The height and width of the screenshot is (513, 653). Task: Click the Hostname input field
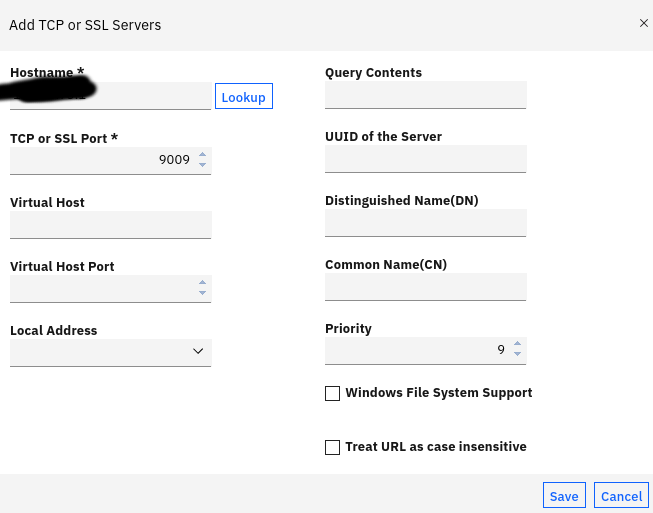coord(110,97)
